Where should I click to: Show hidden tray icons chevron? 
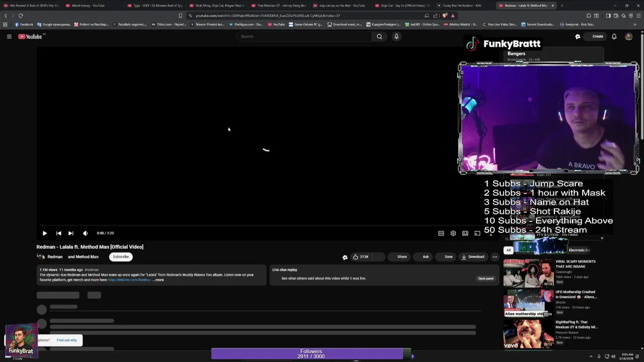[x=591, y=356]
